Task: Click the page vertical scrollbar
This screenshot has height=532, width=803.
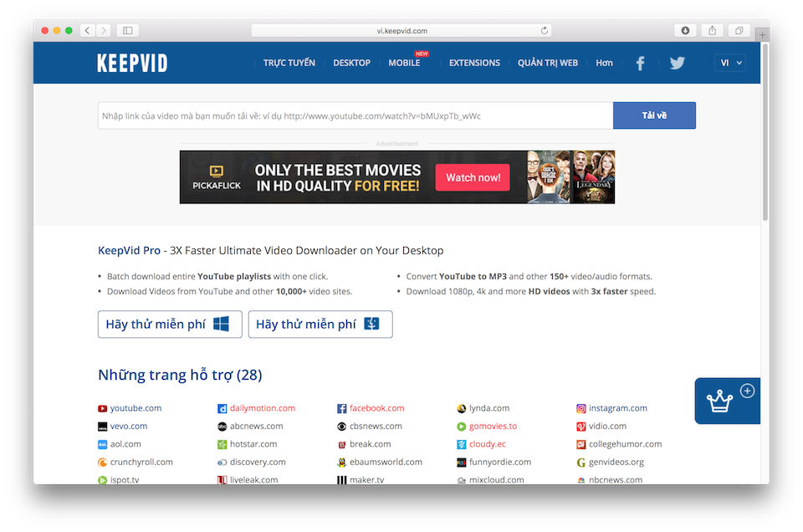Action: tap(765, 132)
